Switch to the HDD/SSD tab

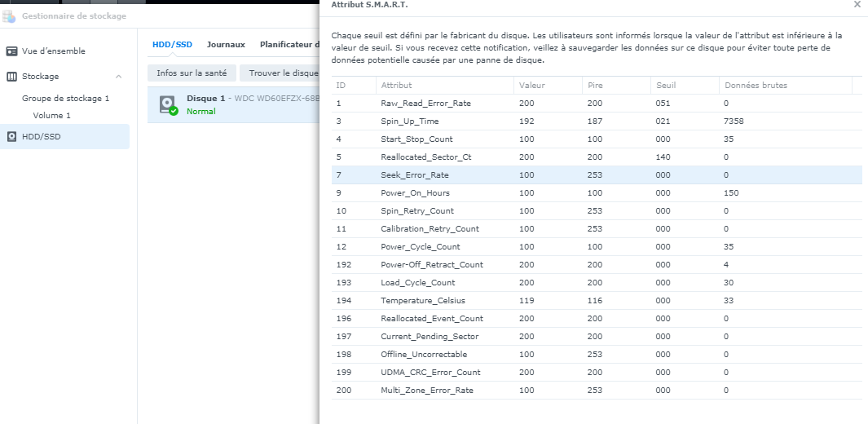(x=172, y=44)
